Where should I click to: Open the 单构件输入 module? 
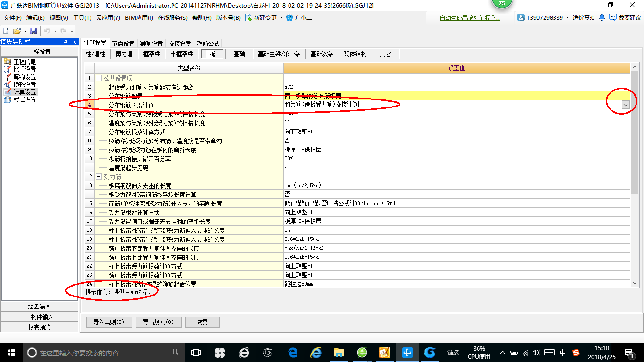(39, 317)
